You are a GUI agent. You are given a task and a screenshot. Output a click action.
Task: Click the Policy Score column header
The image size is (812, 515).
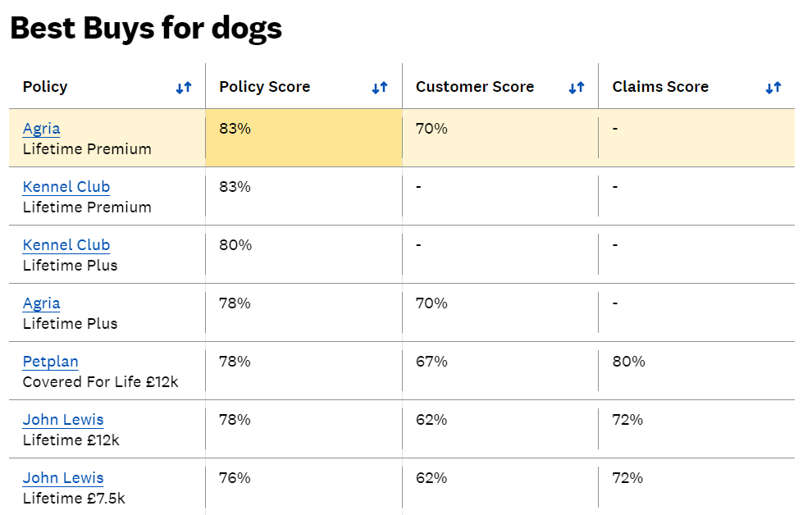coord(265,87)
